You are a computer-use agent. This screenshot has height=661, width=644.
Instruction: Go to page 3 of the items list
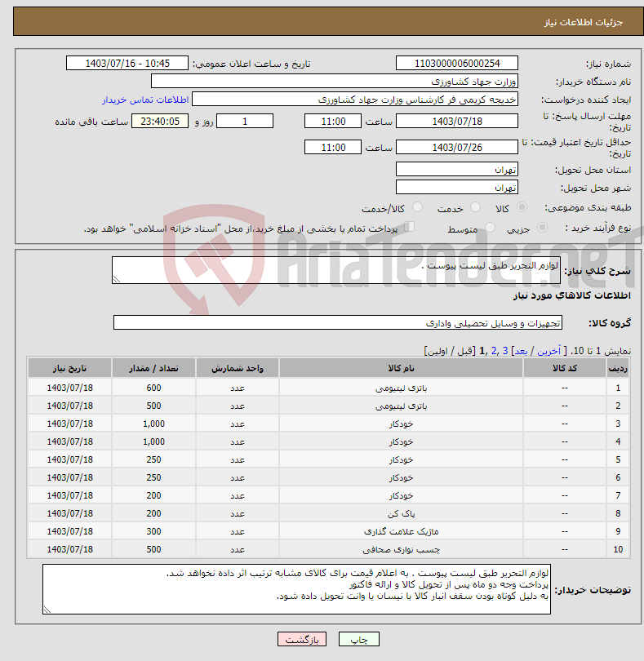point(504,351)
